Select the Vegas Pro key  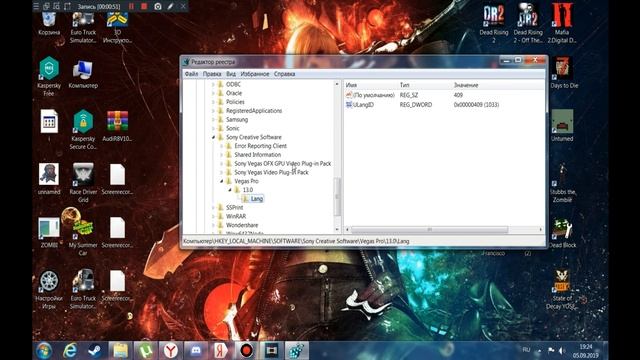[x=246, y=181]
